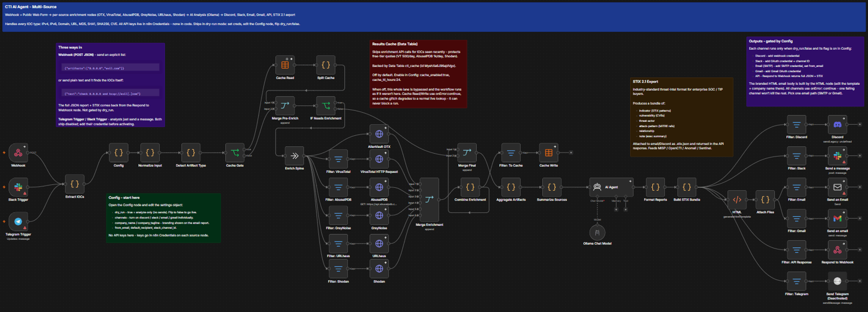868x312 pixels.
Task: Select the Filter: To Cache node
Action: click(510, 153)
